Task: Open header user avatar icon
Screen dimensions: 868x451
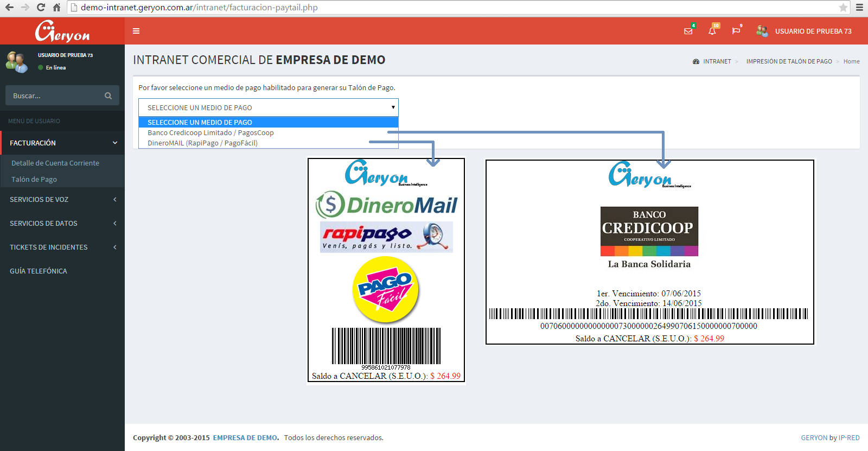Action: (762, 31)
